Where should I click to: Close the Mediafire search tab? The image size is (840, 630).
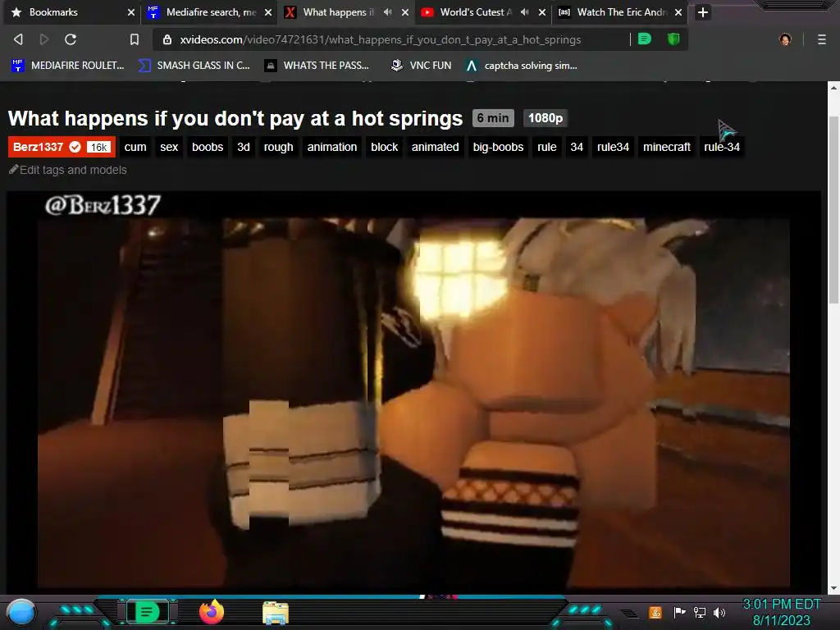(x=268, y=12)
